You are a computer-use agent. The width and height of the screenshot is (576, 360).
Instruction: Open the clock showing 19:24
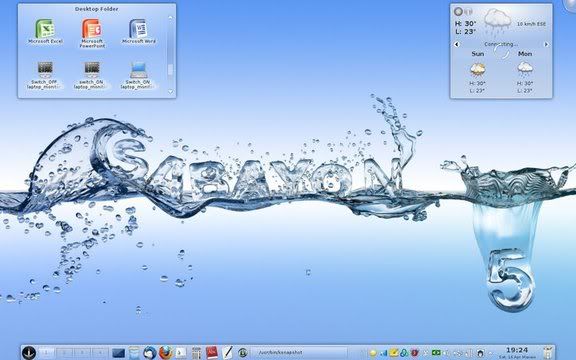coord(517,352)
